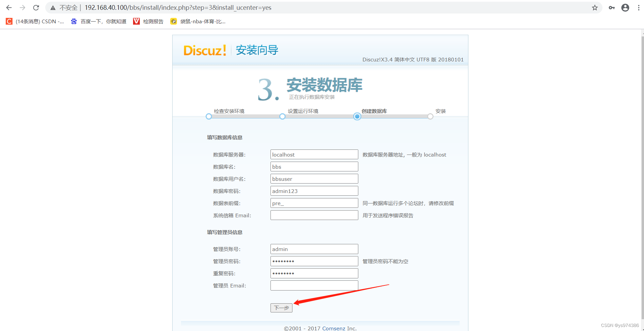Click the address bar URL
The width and height of the screenshot is (644, 331).
tap(178, 7)
